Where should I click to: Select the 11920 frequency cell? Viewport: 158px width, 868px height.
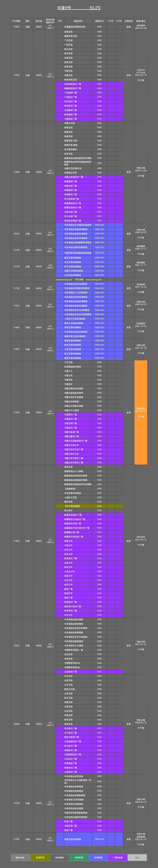pos(16,75)
